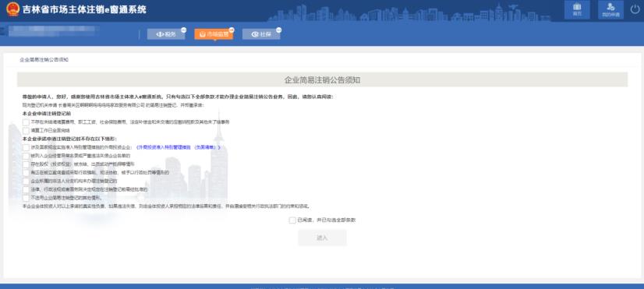
Task: Open the 我的申请 my applications icon
Action: coord(610,9)
